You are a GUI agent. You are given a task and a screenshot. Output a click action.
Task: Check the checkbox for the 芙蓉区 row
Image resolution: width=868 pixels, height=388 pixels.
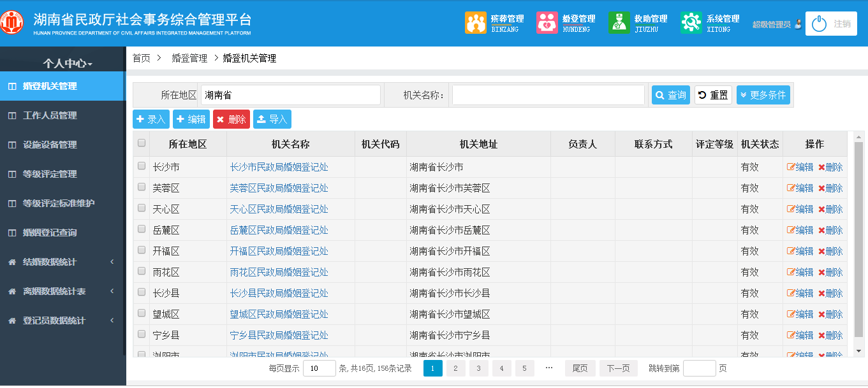(x=142, y=187)
